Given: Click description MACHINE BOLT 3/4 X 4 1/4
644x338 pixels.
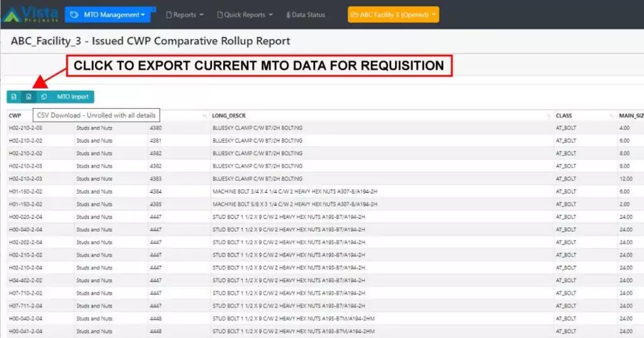Looking at the screenshot, I should tap(295, 192).
